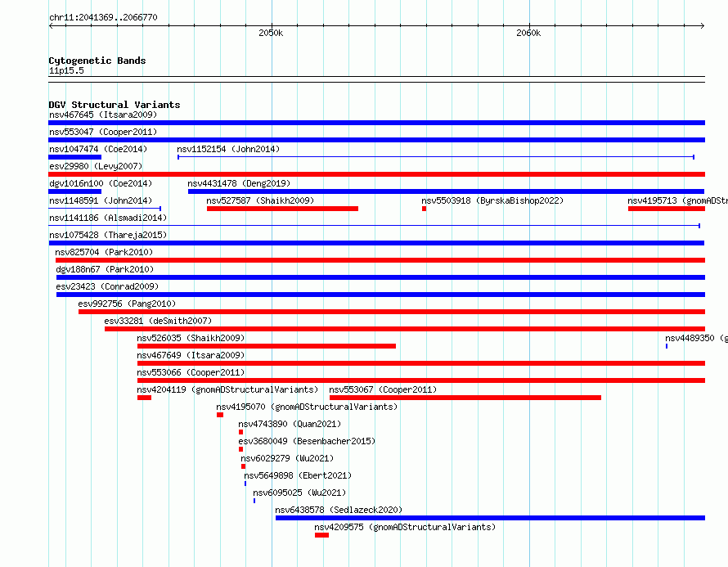Click the red marker of nsv4743890
This screenshot has height=567, width=728.
241,432
